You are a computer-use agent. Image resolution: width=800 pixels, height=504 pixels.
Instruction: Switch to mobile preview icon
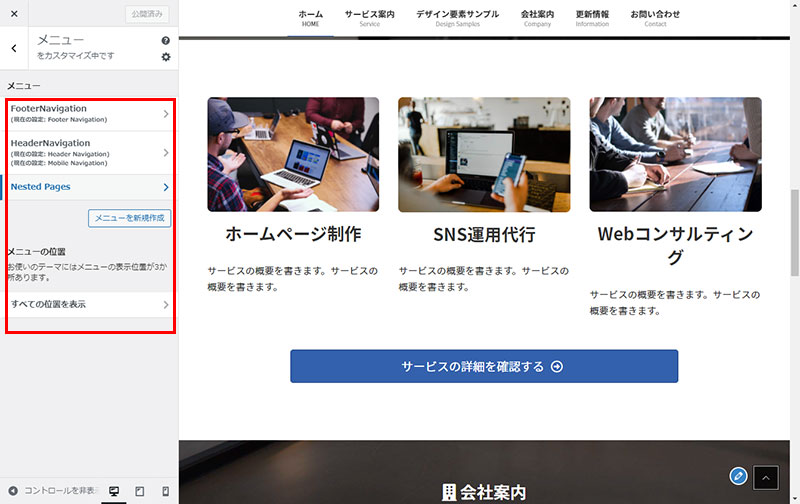coord(165,491)
